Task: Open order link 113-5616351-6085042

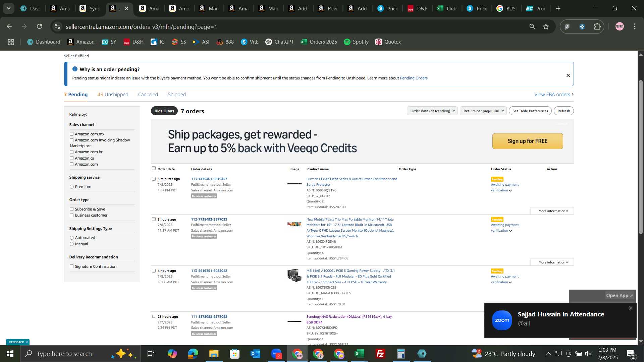Action: tap(209, 271)
